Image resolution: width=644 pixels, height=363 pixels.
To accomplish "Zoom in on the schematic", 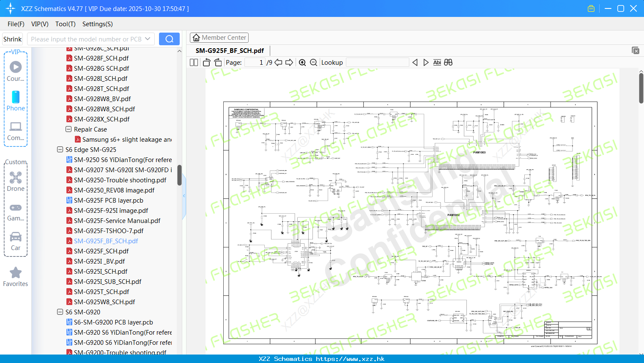I will tap(302, 62).
